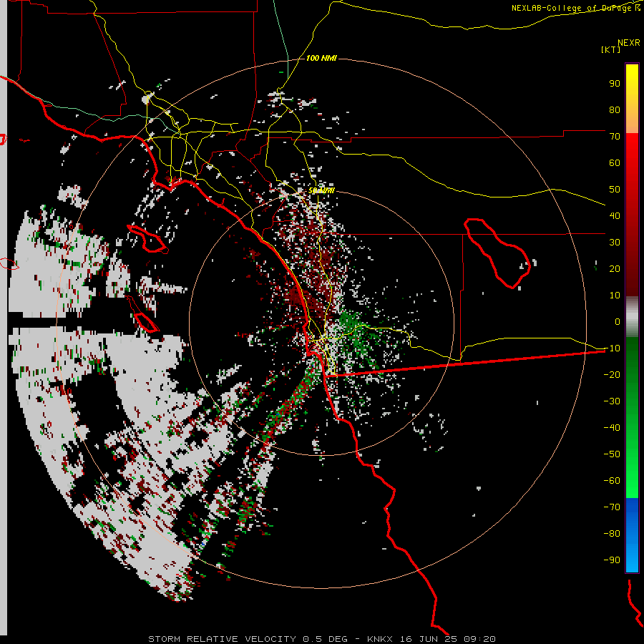Click the 50 value on velocity scale

coord(615,190)
